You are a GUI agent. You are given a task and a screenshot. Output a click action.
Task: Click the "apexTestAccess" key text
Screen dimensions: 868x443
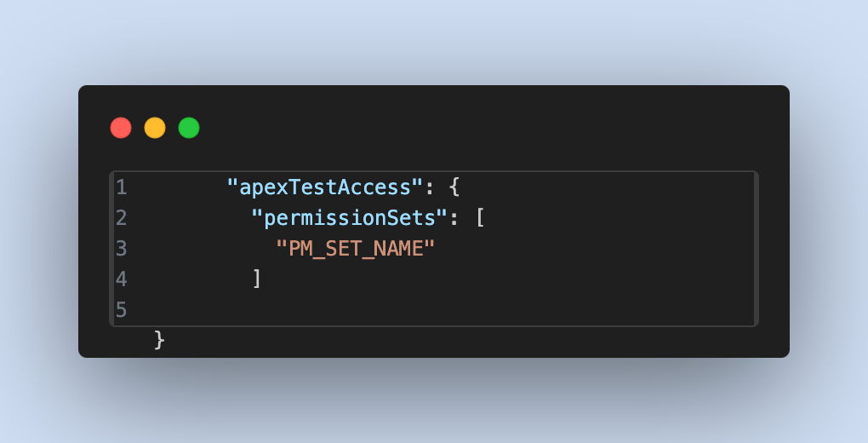[x=325, y=187]
